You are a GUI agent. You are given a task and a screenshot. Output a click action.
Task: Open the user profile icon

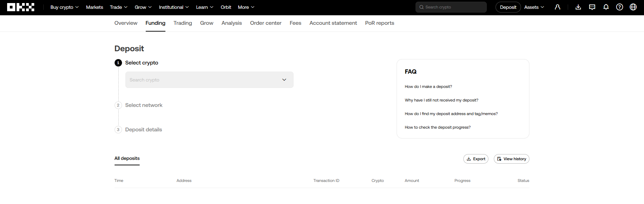[x=558, y=7]
